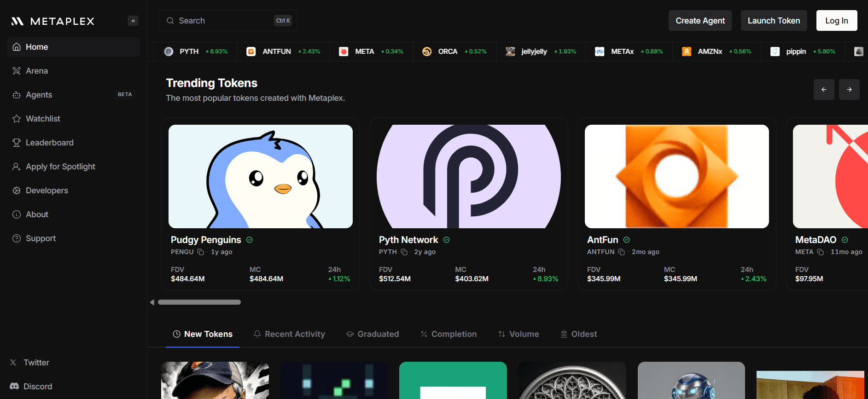Open new token with robot head image

[691, 380]
